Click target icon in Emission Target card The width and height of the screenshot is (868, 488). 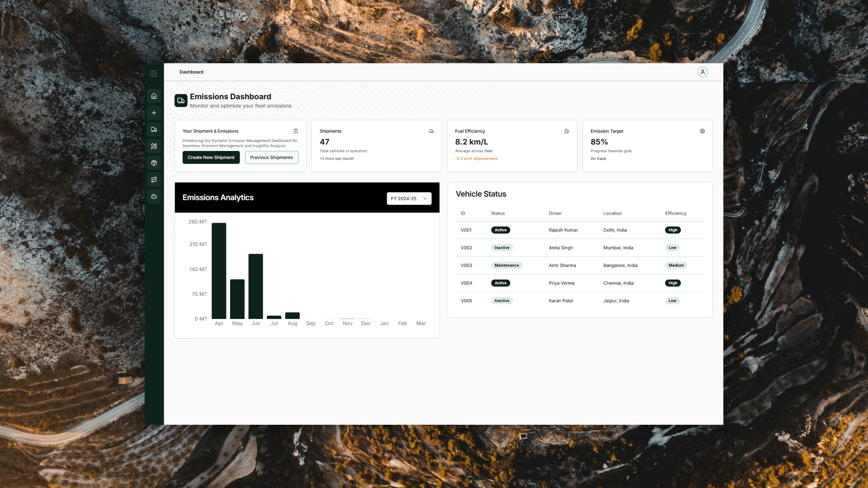click(x=703, y=131)
